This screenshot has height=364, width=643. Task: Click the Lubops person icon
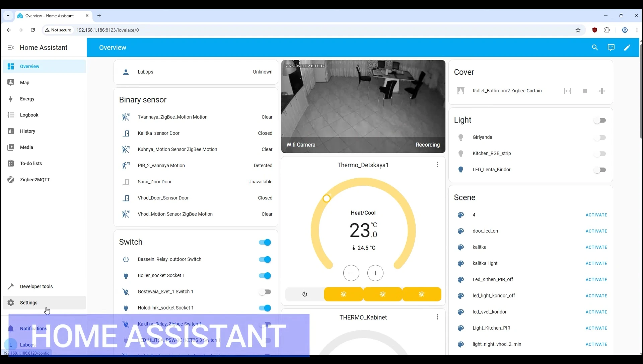[126, 72]
